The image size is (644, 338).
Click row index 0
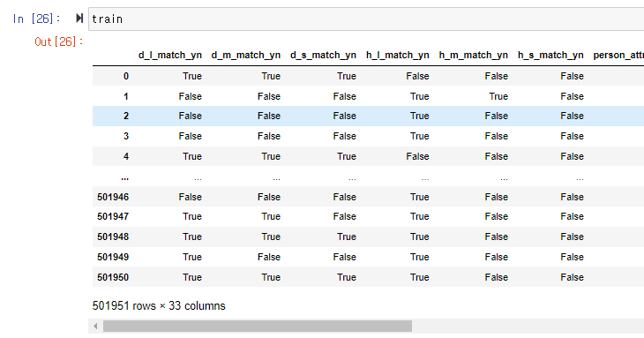pyautogui.click(x=126, y=76)
